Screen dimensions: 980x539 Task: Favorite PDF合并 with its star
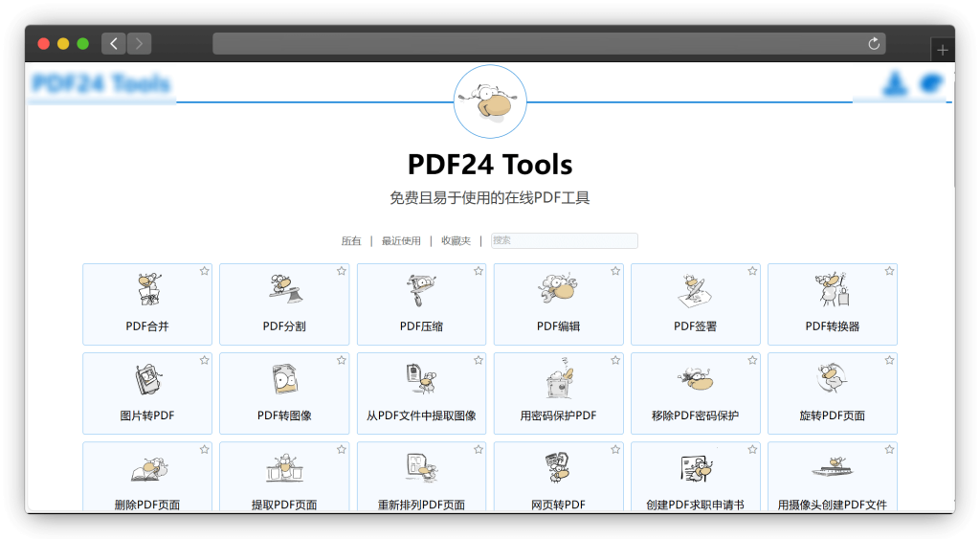205,271
